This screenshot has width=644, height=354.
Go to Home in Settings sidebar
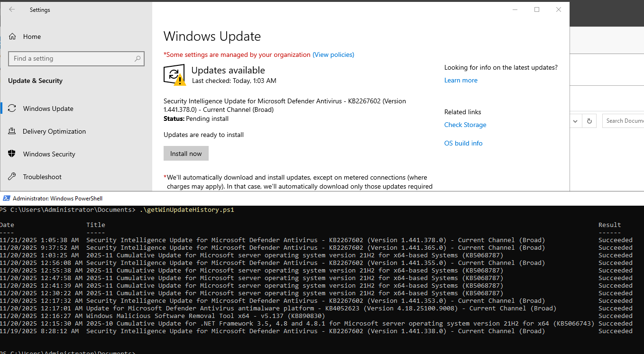76,36
